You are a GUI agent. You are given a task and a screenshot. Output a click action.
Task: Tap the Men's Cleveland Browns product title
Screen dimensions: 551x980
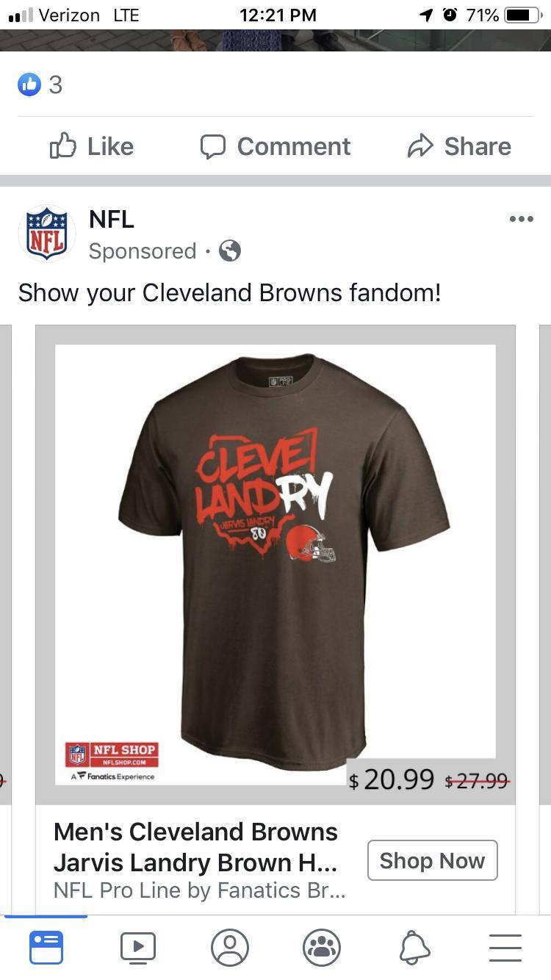[x=196, y=847]
